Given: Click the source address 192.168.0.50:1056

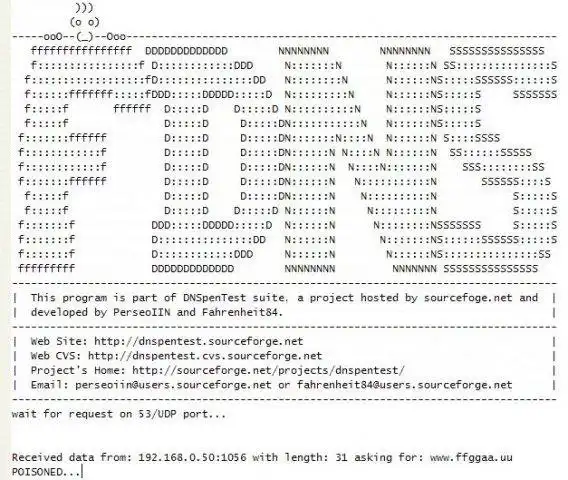Looking at the screenshot, I should pyautogui.click(x=192, y=458).
